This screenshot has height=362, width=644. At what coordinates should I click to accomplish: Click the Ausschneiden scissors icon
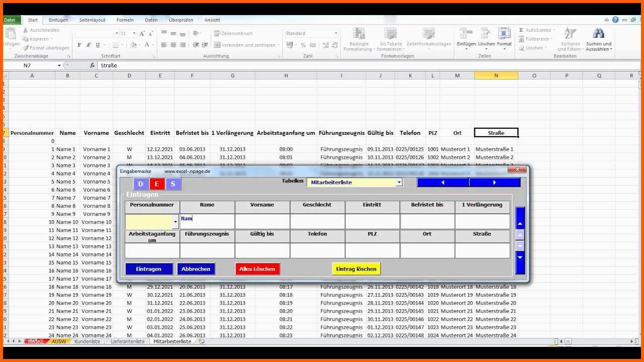26,30
